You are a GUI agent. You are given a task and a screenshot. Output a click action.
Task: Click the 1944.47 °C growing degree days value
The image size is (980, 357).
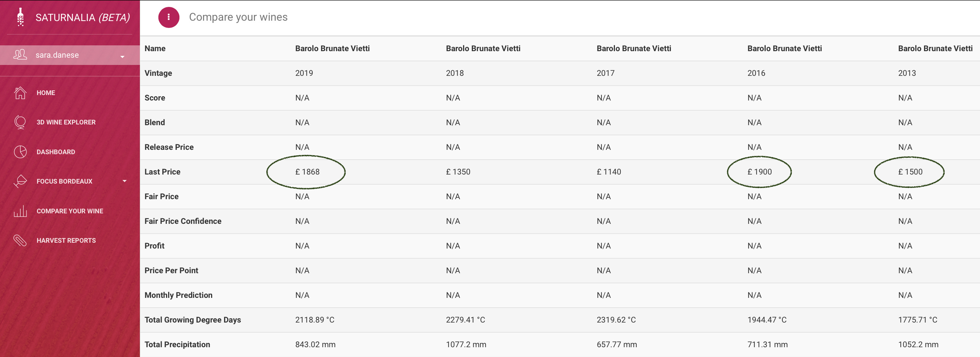coord(766,320)
